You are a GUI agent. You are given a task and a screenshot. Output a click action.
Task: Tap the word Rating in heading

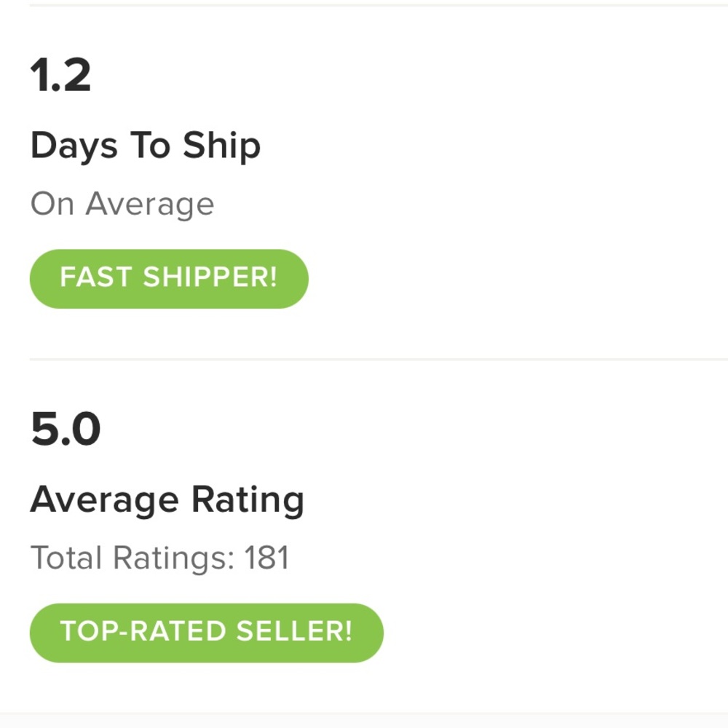[248, 501]
